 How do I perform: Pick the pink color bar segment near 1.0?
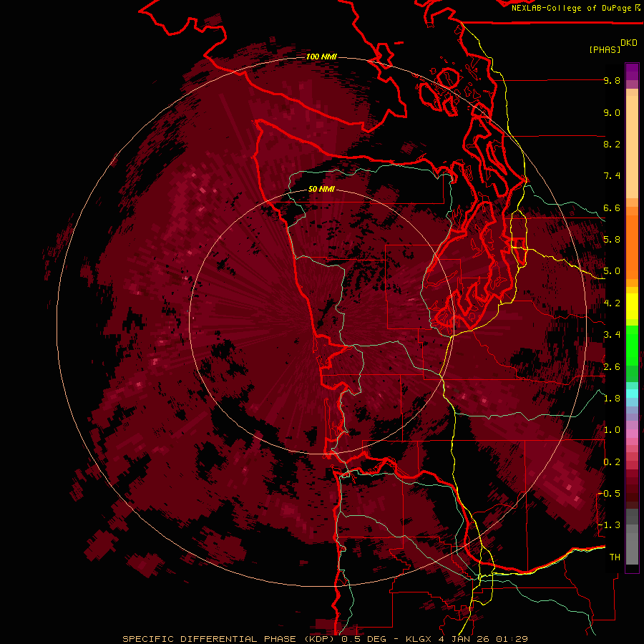tap(632, 434)
